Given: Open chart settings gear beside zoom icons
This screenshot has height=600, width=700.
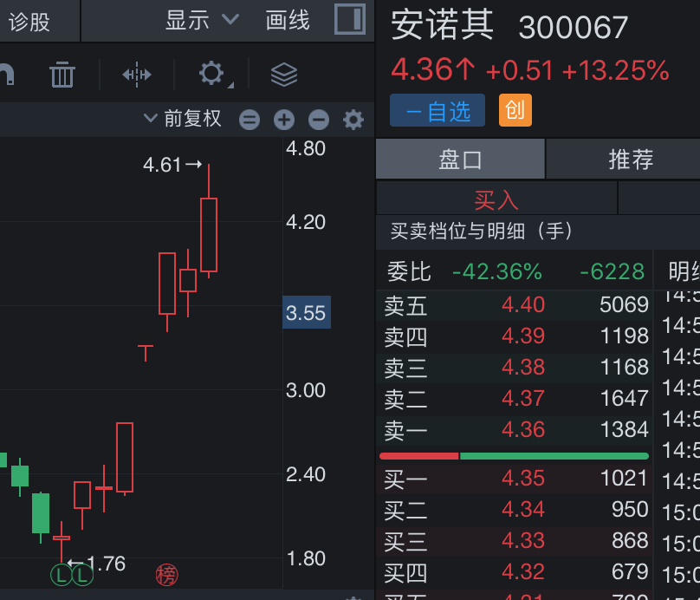Looking at the screenshot, I should tap(353, 120).
